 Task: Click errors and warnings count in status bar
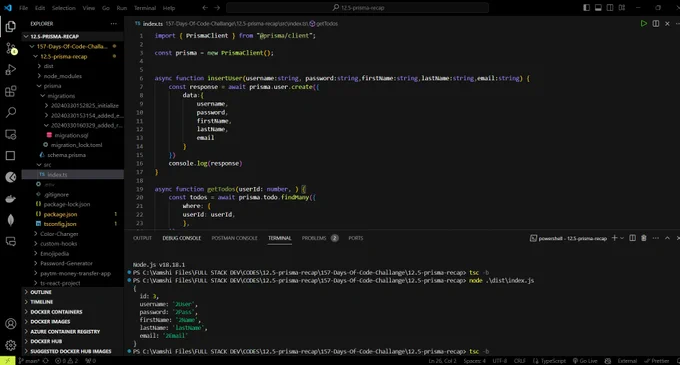(x=66, y=361)
